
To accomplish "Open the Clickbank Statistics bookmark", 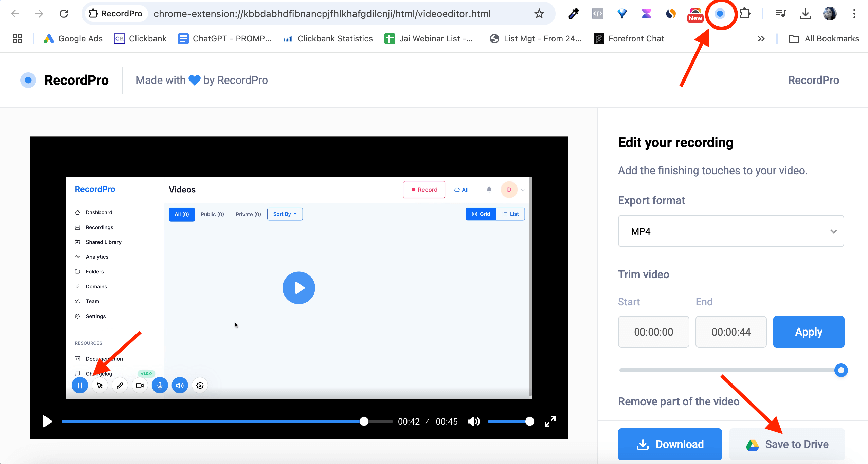I will [x=328, y=39].
